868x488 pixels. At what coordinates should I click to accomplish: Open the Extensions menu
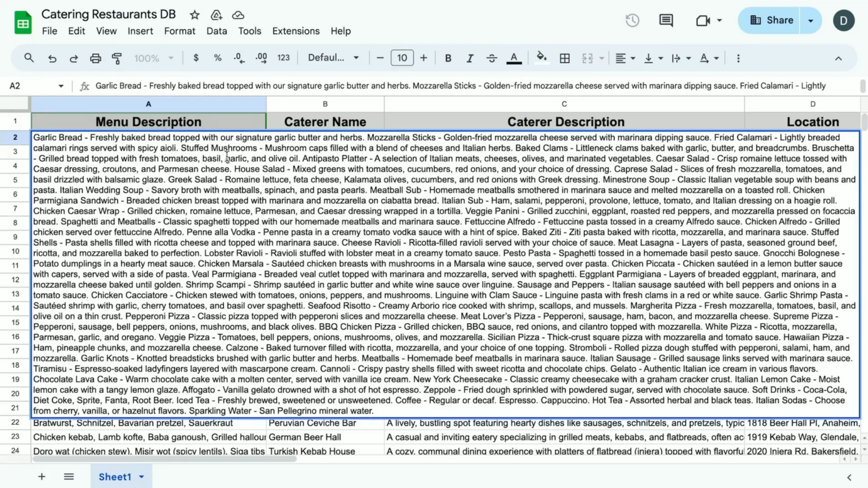296,31
